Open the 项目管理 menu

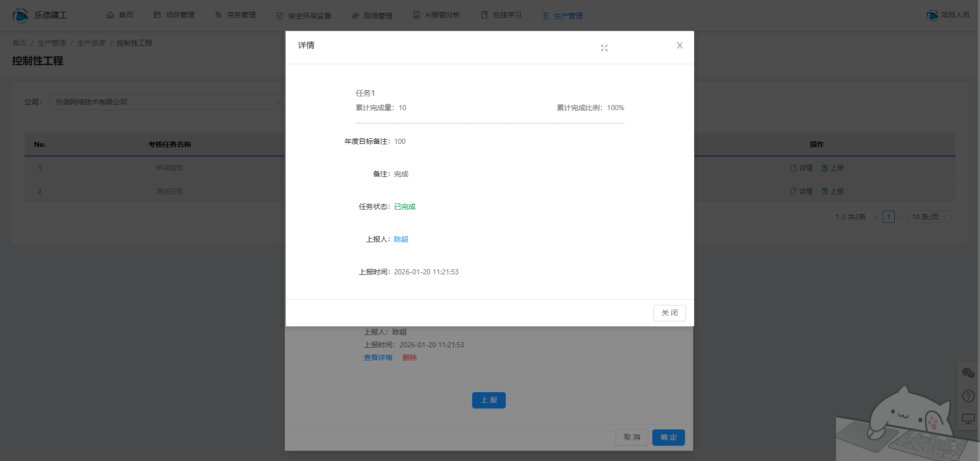tap(174, 15)
